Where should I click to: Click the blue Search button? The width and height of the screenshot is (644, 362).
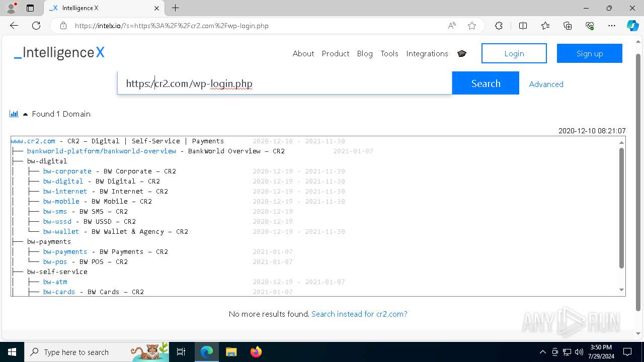click(486, 83)
